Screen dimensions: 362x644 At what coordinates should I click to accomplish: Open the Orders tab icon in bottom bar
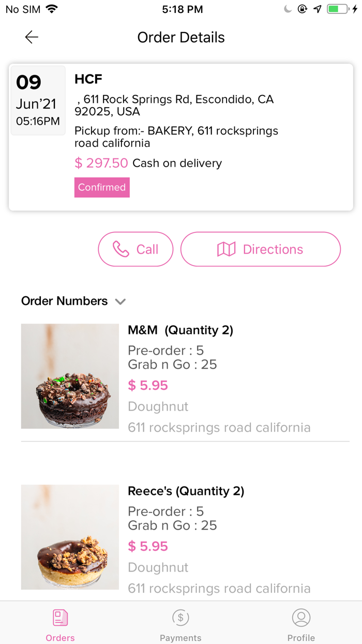coord(60,617)
